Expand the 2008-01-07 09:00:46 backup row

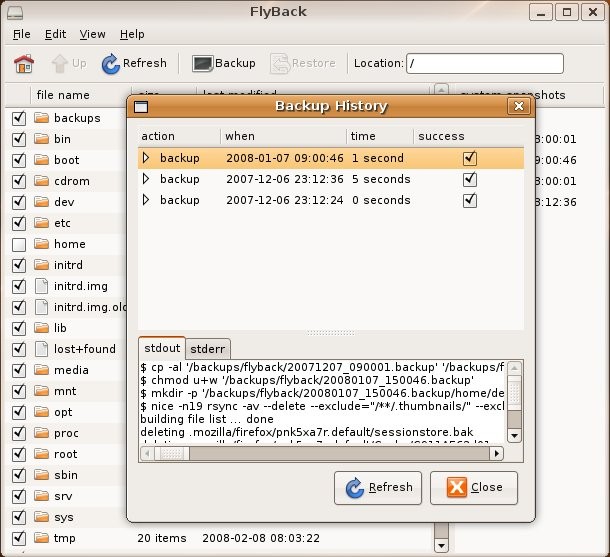(x=146, y=158)
